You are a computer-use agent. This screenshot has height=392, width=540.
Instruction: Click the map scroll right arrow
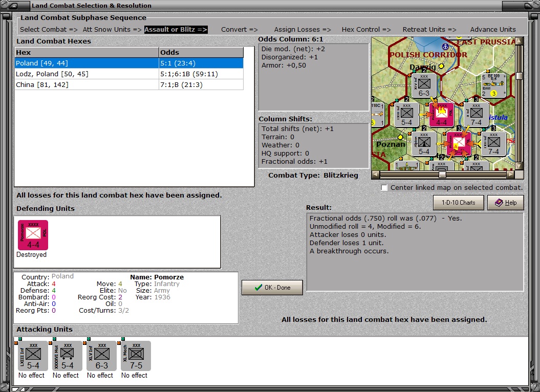click(511, 175)
